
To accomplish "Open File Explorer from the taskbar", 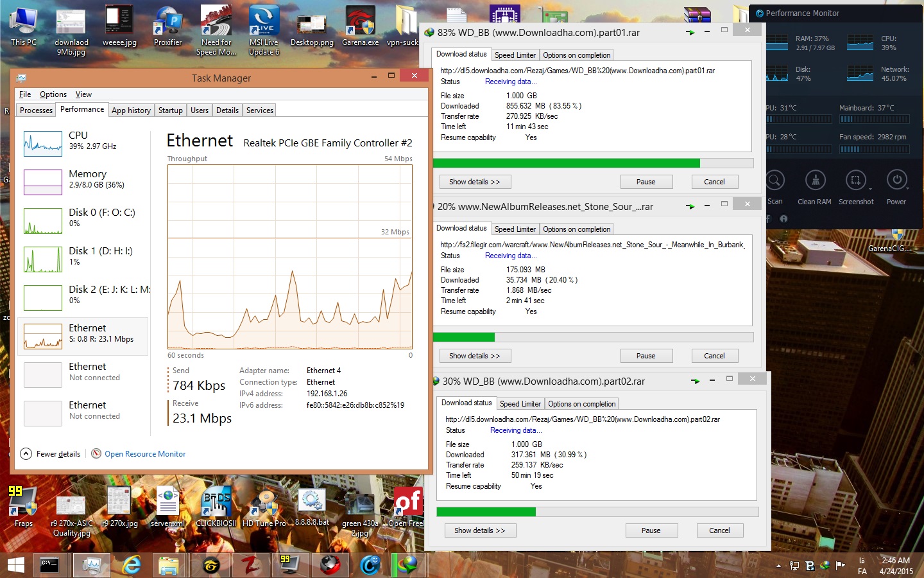I will click(168, 565).
